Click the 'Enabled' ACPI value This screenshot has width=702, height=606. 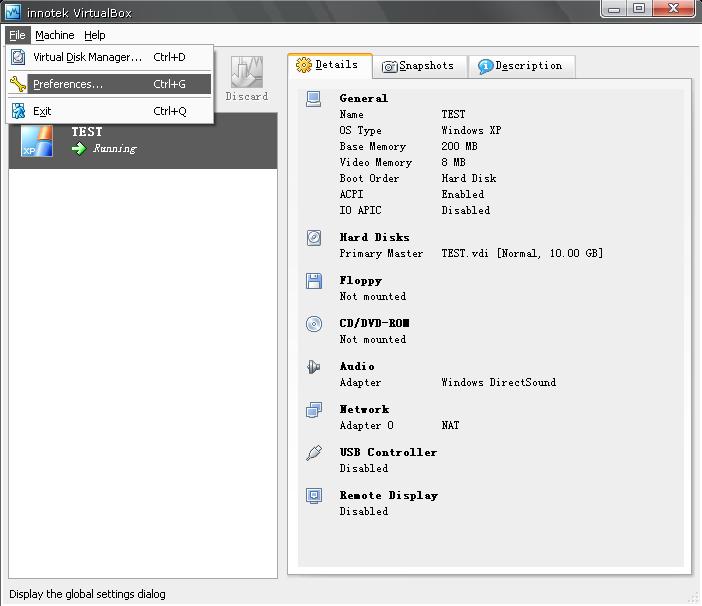462,194
